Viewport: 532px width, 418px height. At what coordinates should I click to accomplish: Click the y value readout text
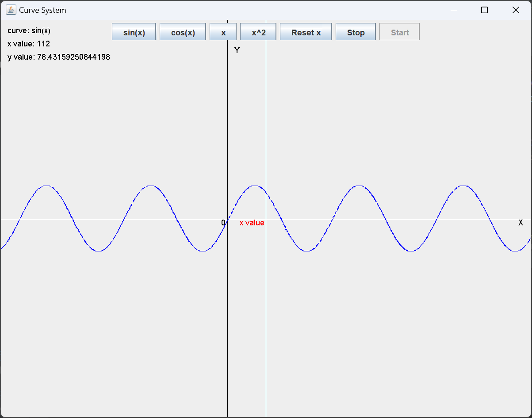point(59,57)
